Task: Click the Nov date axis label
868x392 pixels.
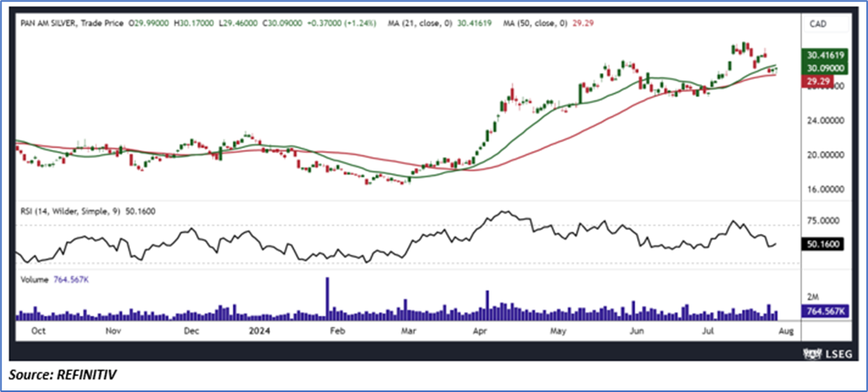Action: (x=113, y=331)
